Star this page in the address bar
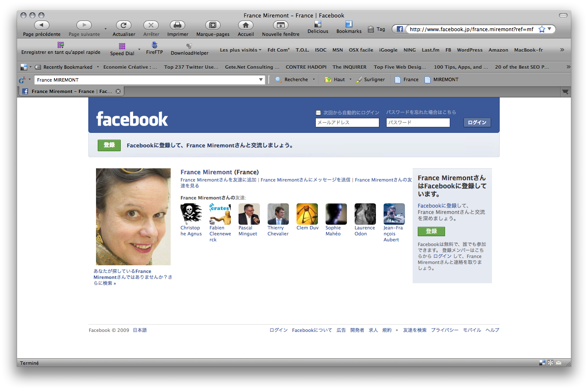 tap(542, 29)
